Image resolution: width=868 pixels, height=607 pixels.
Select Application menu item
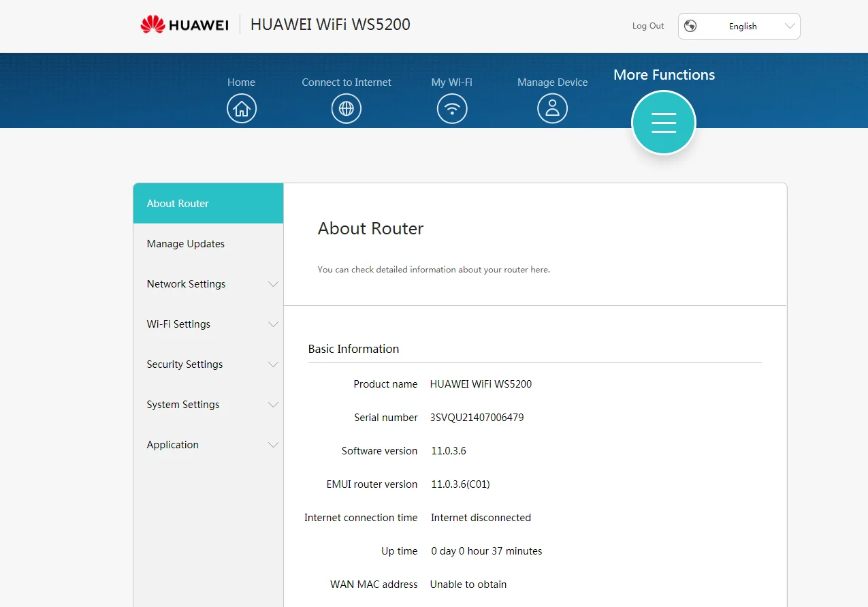208,445
